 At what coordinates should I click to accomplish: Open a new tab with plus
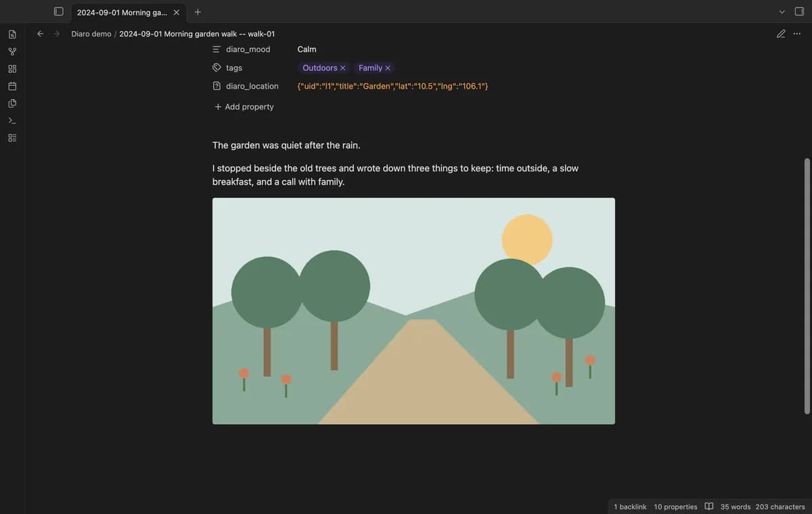coord(198,12)
